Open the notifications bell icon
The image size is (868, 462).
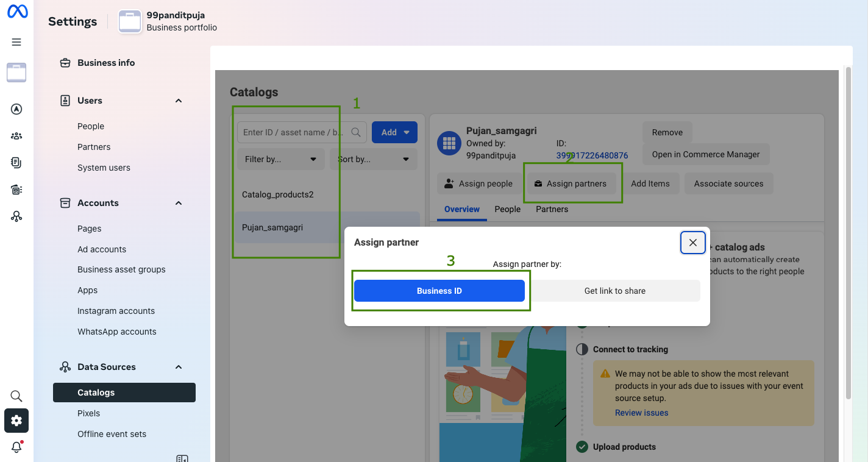point(16,447)
